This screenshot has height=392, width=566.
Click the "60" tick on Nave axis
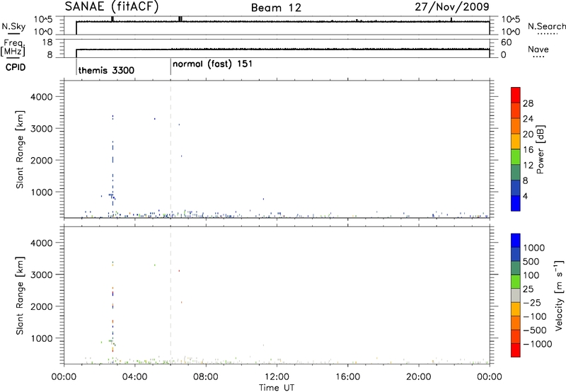[507, 42]
